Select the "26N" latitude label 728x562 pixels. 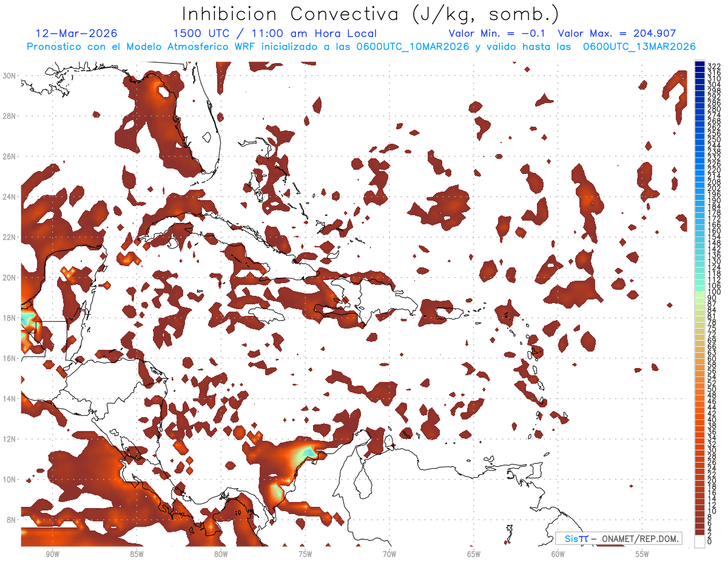tap(8, 156)
